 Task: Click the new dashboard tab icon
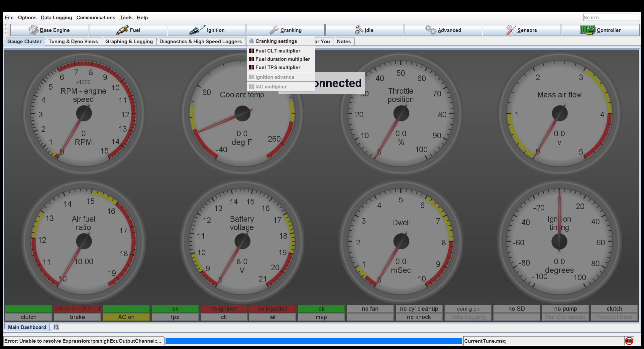[x=56, y=327]
